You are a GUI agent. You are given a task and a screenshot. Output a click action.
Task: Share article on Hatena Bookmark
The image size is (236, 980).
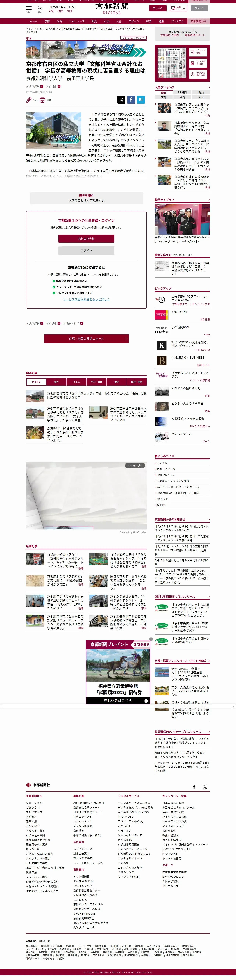tap(140, 100)
